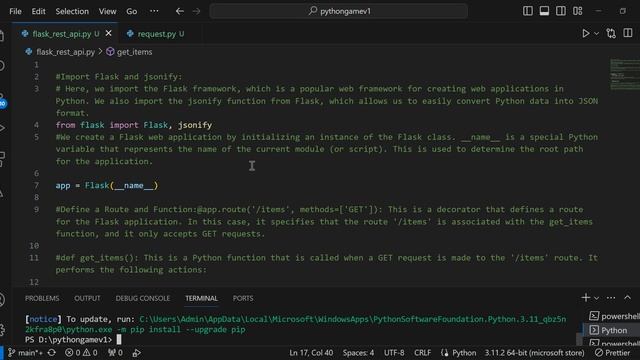Open changes with the source compare icon
The height and width of the screenshot is (360, 640).
[611, 33]
